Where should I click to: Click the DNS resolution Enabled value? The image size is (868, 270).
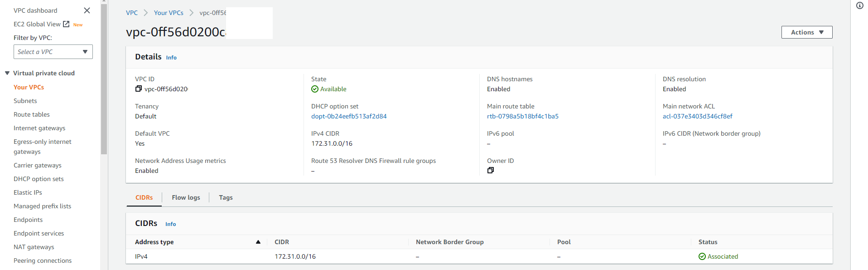[x=675, y=89]
